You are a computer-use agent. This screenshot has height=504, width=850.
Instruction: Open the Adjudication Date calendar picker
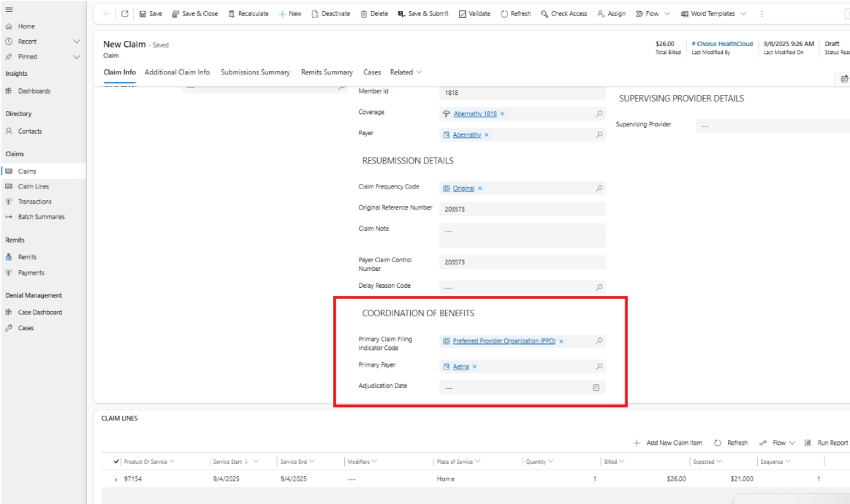(596, 388)
